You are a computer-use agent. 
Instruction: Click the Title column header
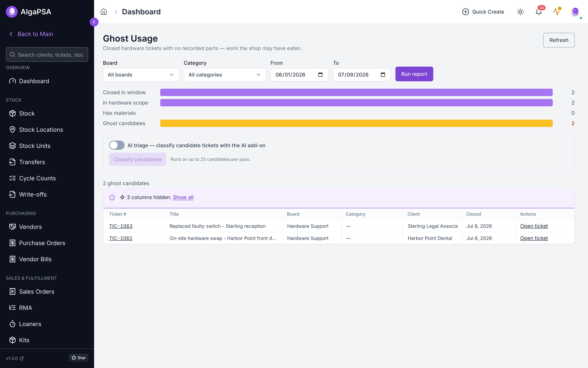pos(174,214)
